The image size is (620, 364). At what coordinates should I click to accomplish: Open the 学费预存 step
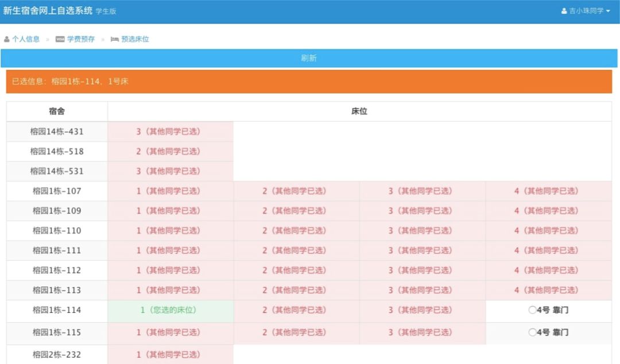coord(81,39)
